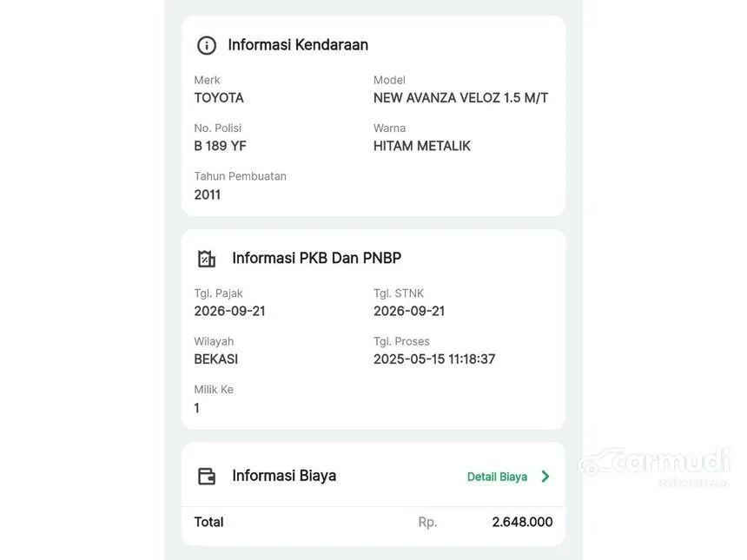Click the green chevron next to Detail Biaya
Viewport: 747px width, 560px height.
(x=545, y=476)
